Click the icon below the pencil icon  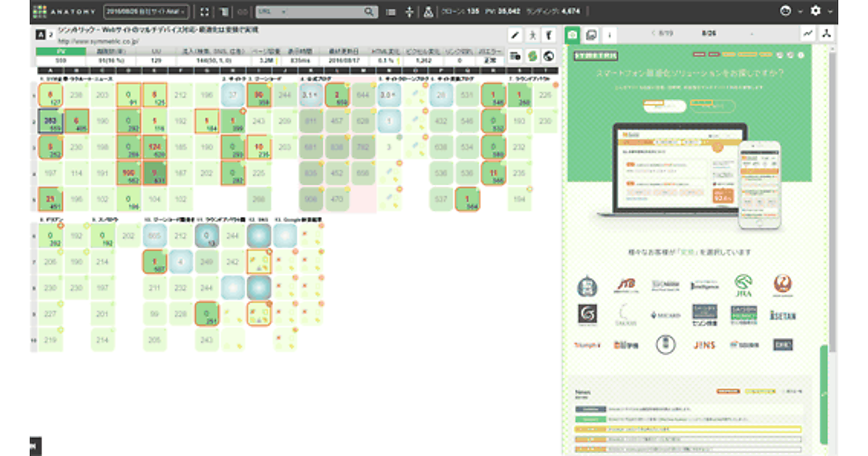pyautogui.click(x=515, y=56)
